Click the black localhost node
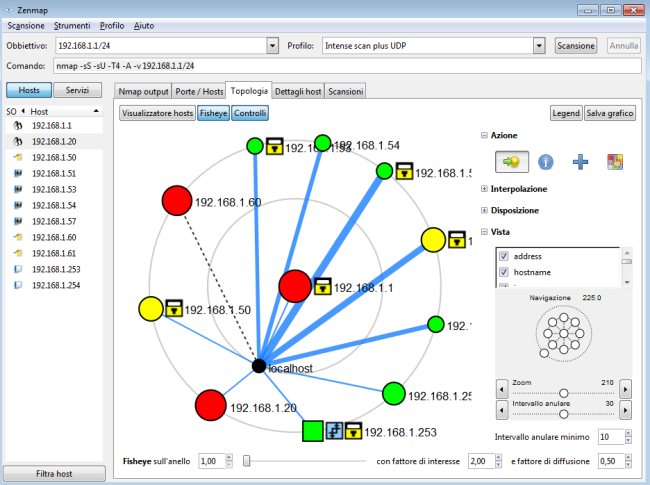650x485 pixels. (x=259, y=366)
